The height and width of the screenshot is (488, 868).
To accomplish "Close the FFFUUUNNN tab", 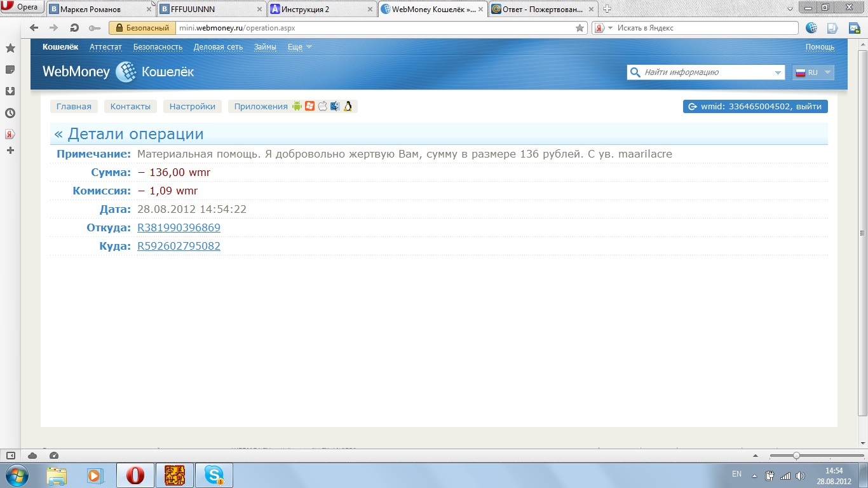I will pyautogui.click(x=258, y=10).
